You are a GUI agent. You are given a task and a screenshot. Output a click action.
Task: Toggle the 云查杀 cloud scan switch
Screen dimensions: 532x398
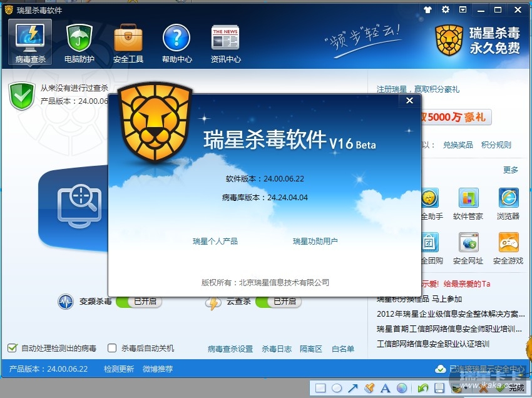[279, 302]
